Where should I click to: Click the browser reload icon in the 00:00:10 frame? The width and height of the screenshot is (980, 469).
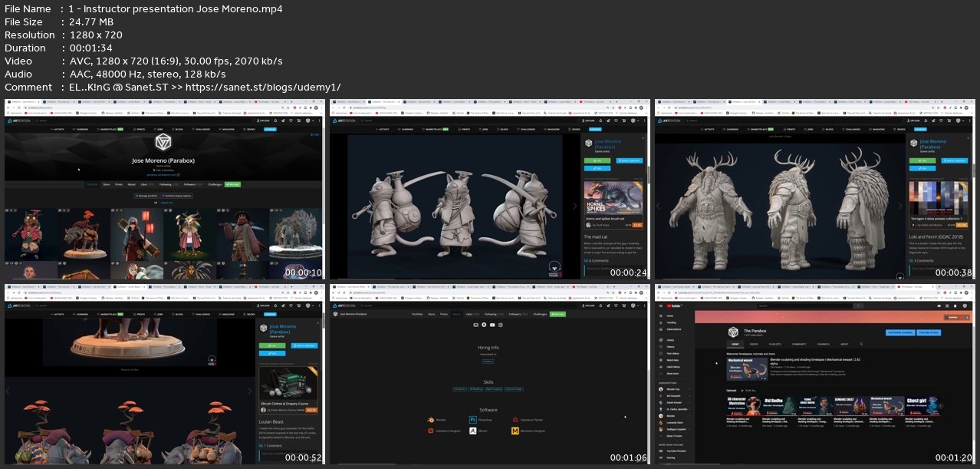(x=18, y=107)
